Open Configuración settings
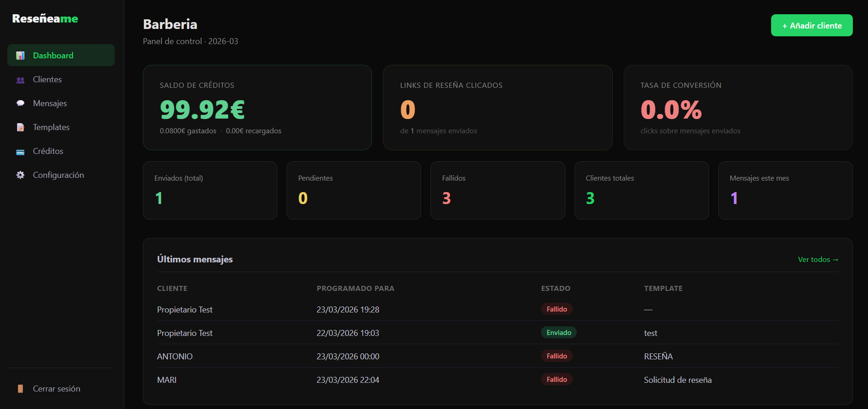The height and width of the screenshot is (409, 868). pyautogui.click(x=61, y=175)
